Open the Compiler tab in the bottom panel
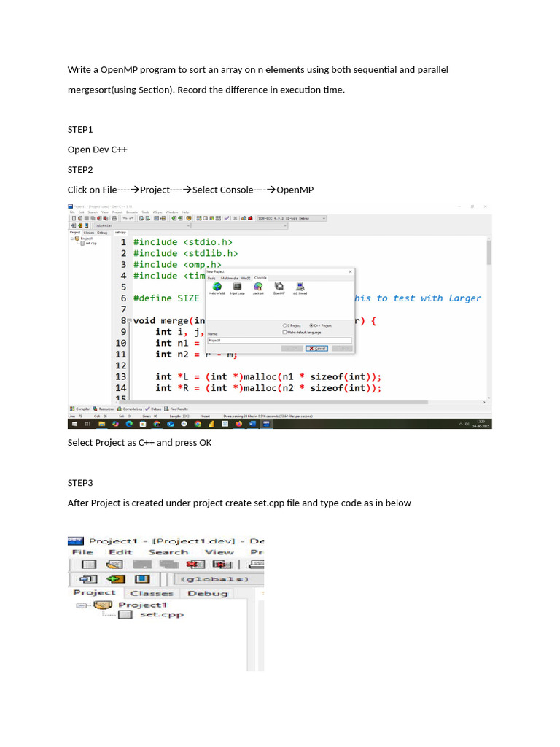The height and width of the screenshot is (747, 560). [x=79, y=409]
